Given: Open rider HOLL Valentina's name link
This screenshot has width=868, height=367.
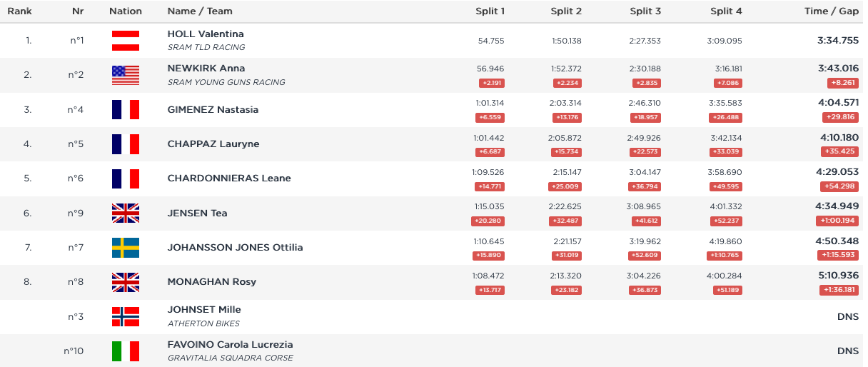Looking at the screenshot, I should coord(206,34).
